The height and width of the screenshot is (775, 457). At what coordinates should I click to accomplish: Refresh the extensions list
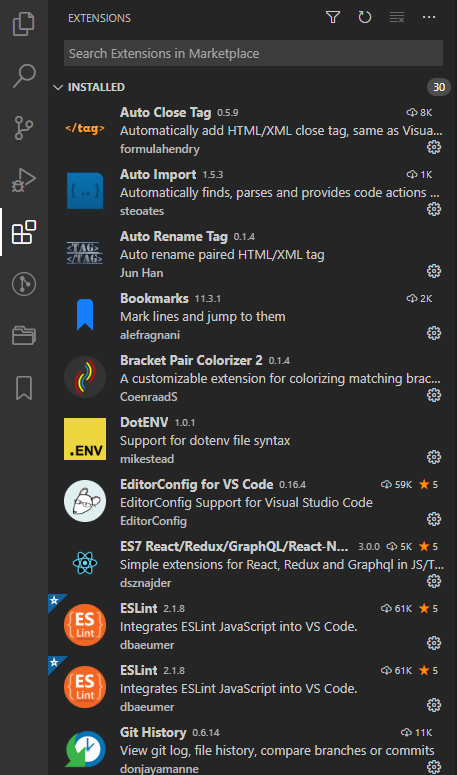click(365, 17)
